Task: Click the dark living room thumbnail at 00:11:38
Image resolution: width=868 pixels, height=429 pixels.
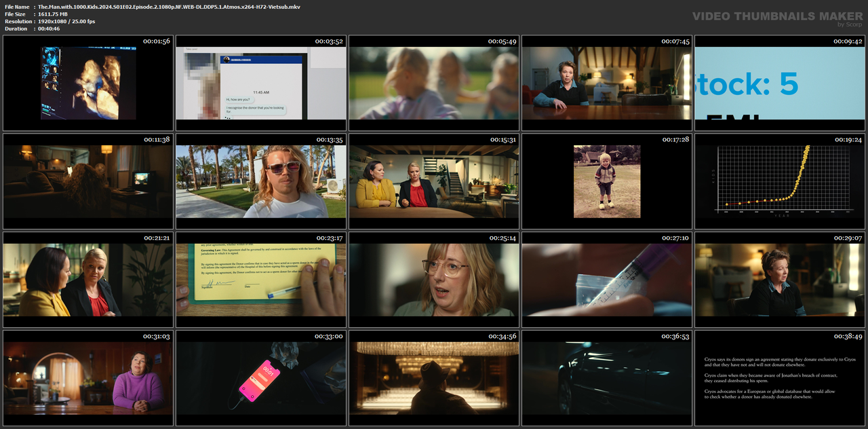Action: click(87, 181)
